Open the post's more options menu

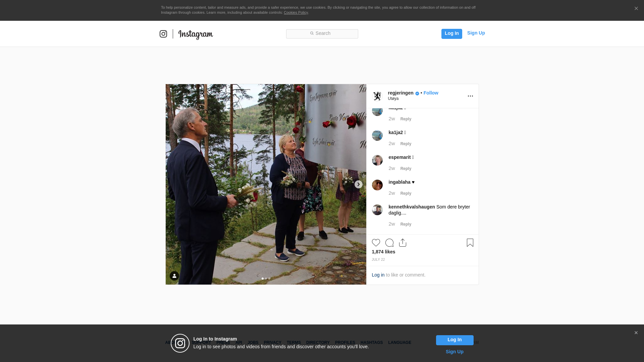(470, 96)
